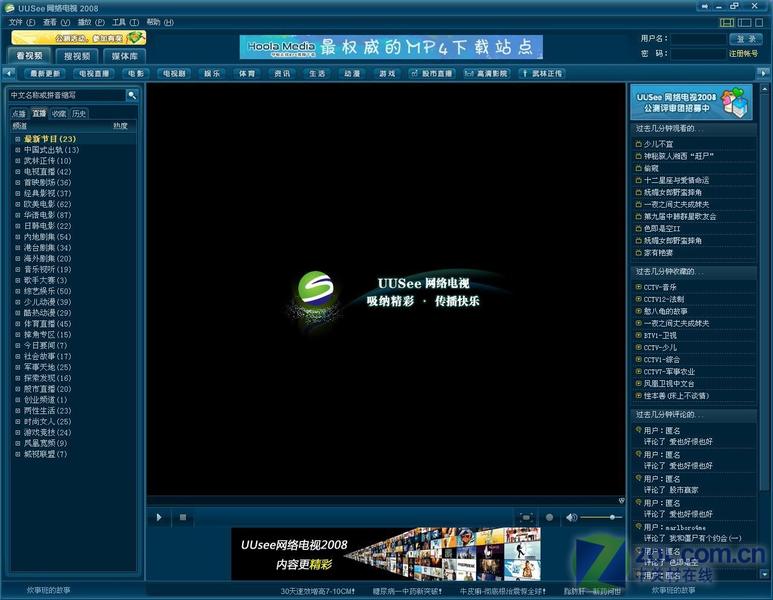
Task: Click the record circle icon
Action: tap(549, 517)
